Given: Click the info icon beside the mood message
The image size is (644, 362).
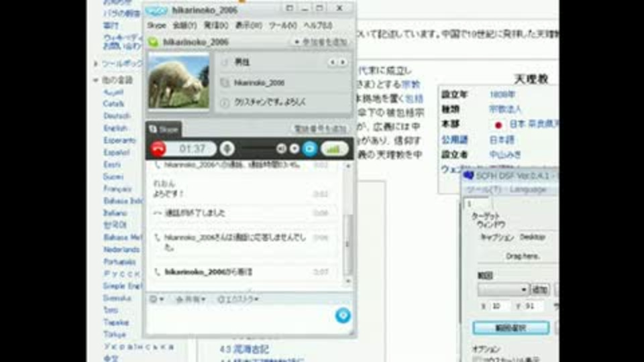Looking at the screenshot, I should point(224,103).
